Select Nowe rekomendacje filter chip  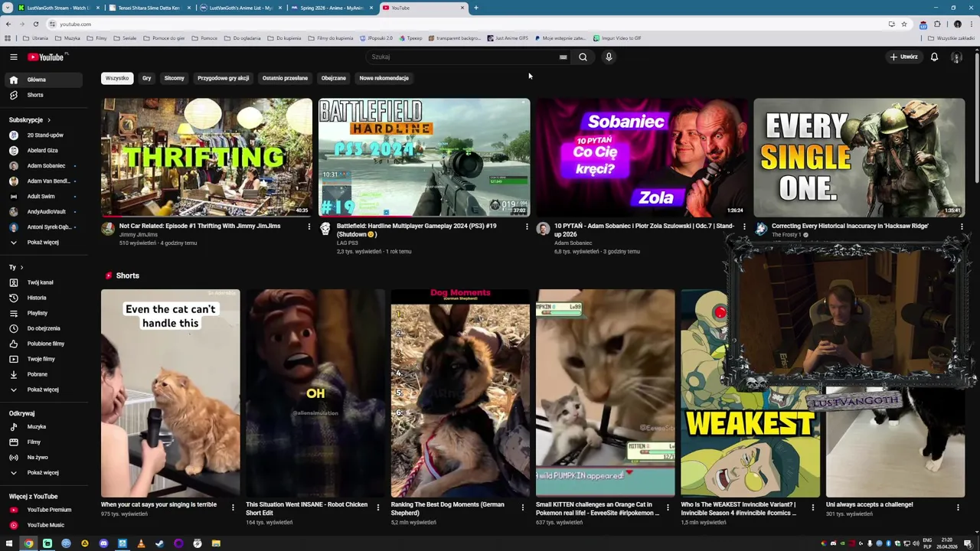(384, 78)
